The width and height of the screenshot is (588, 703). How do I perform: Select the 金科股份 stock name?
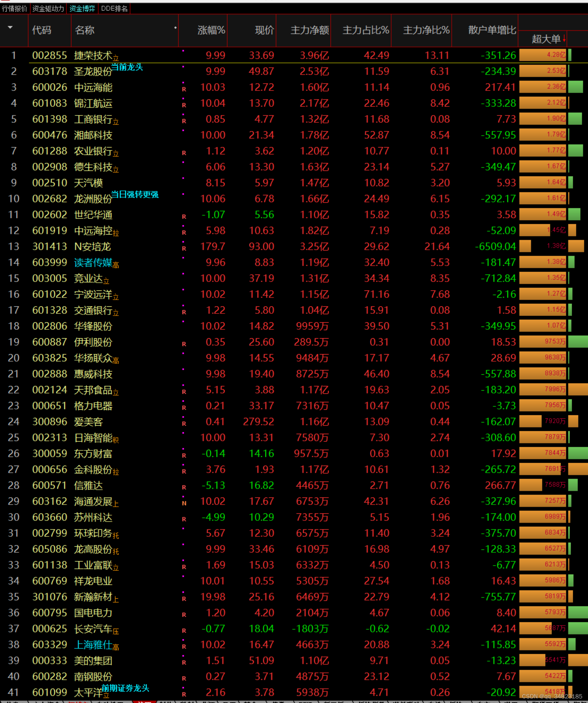pyautogui.click(x=93, y=469)
